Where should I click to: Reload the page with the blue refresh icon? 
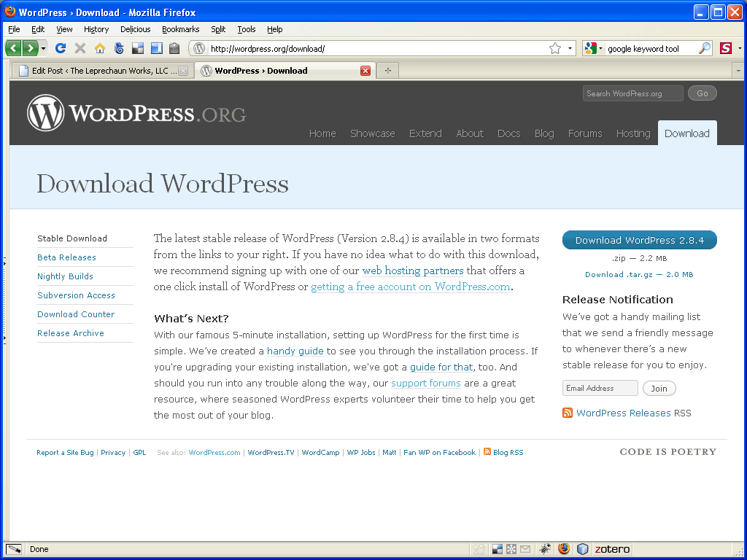tap(61, 48)
